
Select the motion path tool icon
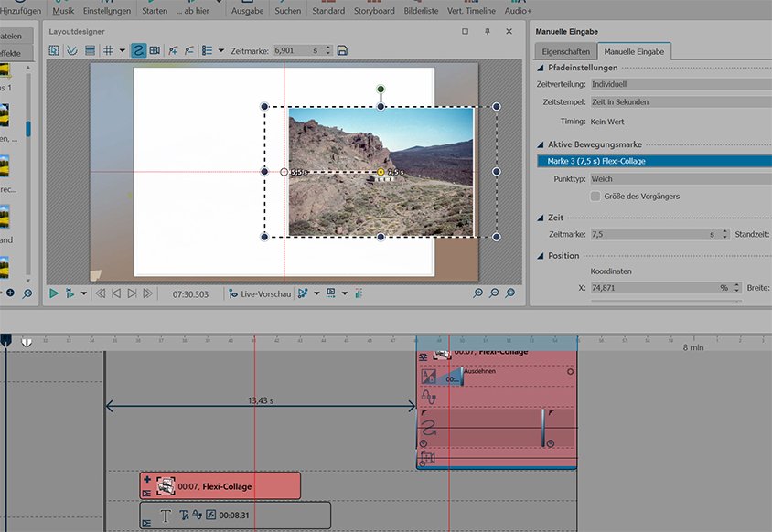[138, 50]
